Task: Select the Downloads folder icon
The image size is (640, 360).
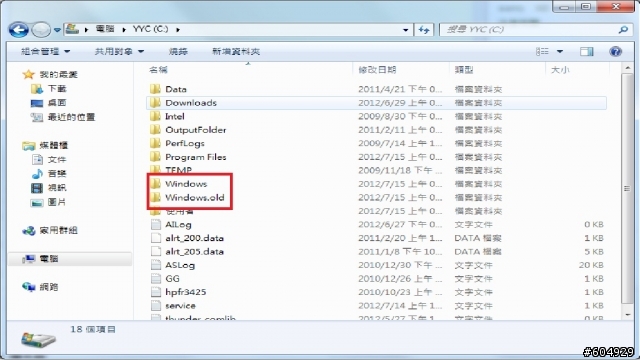Action: click(155, 102)
